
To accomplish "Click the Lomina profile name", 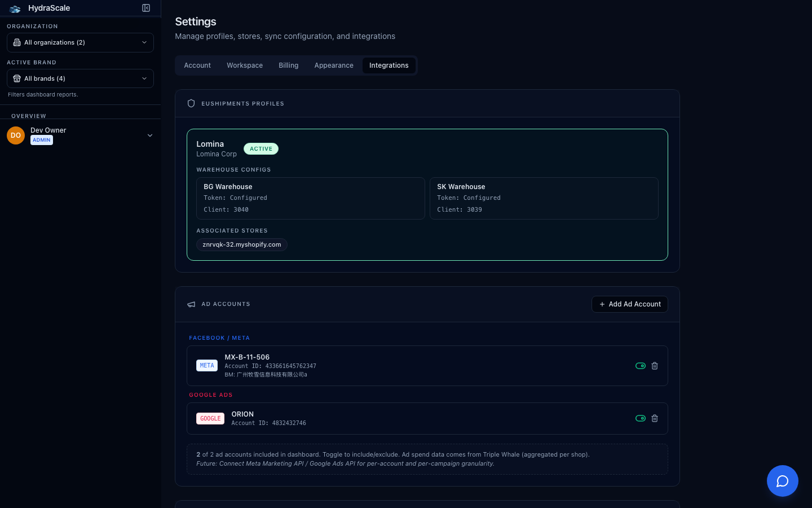I will (x=210, y=144).
